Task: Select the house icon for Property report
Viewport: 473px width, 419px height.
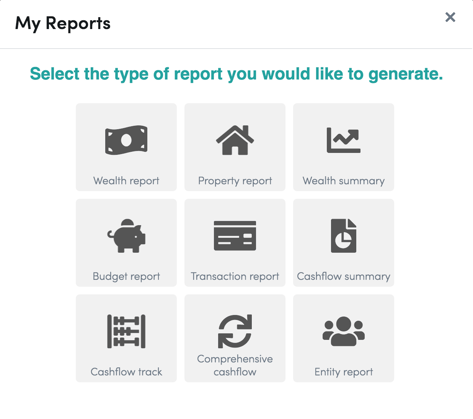Action: click(235, 140)
